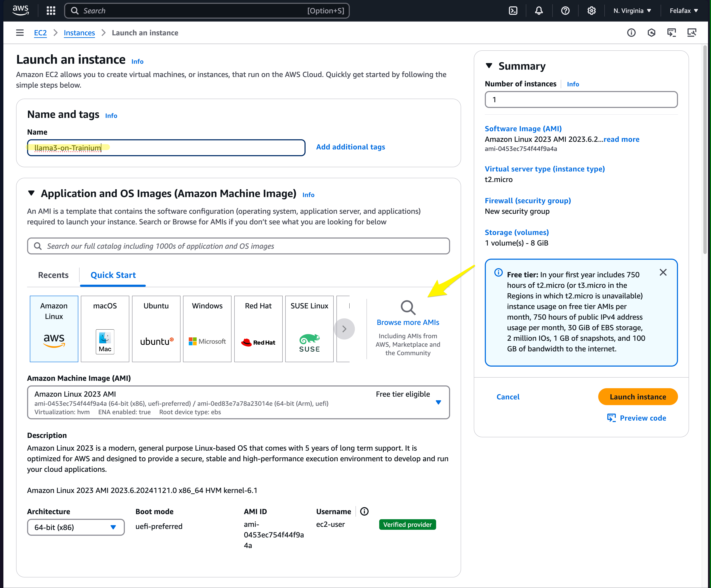
Task: Collapse the Application and OS Images section
Action: click(32, 193)
